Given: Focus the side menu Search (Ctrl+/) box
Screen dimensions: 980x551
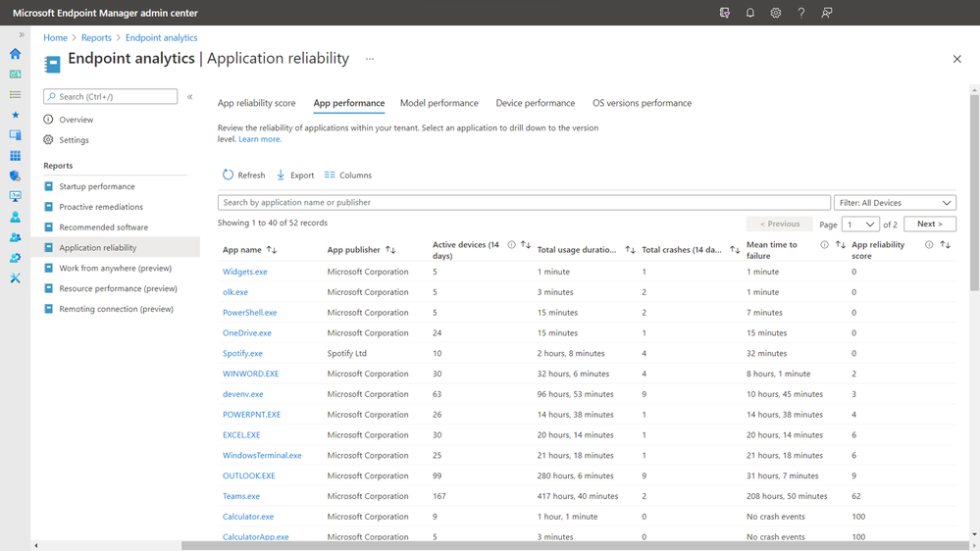Looking at the screenshot, I should point(110,96).
